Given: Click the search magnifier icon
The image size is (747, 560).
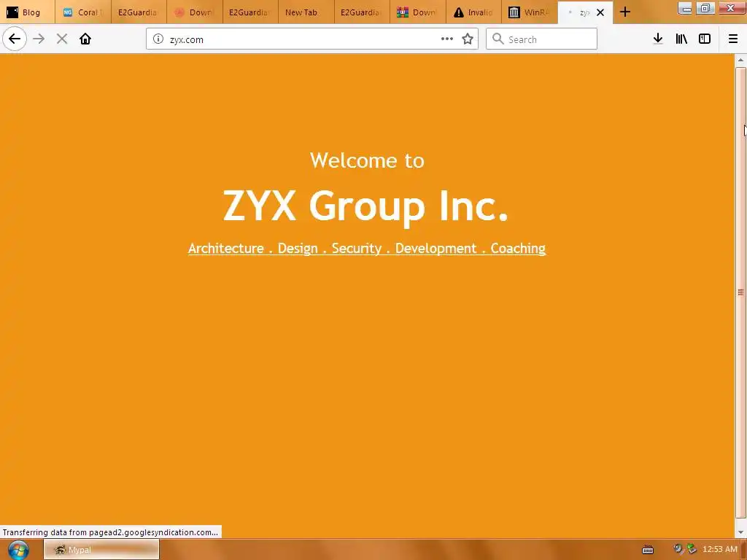Looking at the screenshot, I should click(498, 39).
